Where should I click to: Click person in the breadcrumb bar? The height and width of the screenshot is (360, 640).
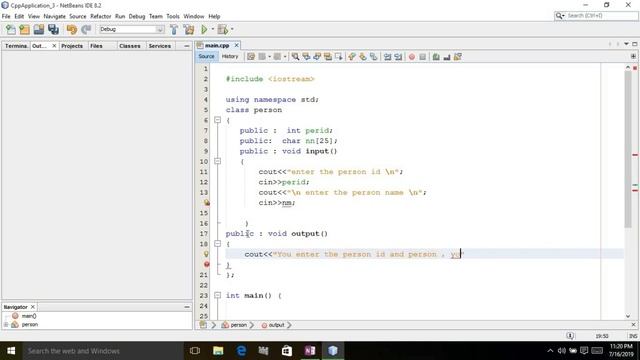[238, 325]
